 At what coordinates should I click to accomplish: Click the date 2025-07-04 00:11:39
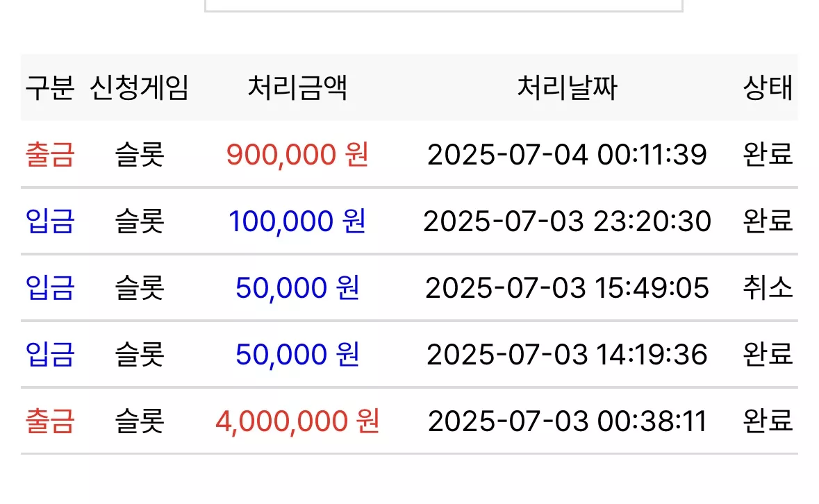tap(568, 154)
